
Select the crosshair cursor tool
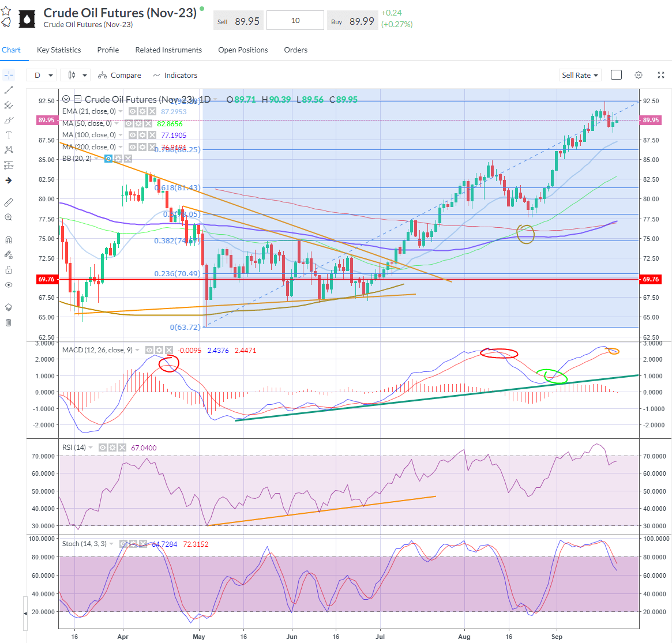(x=9, y=76)
